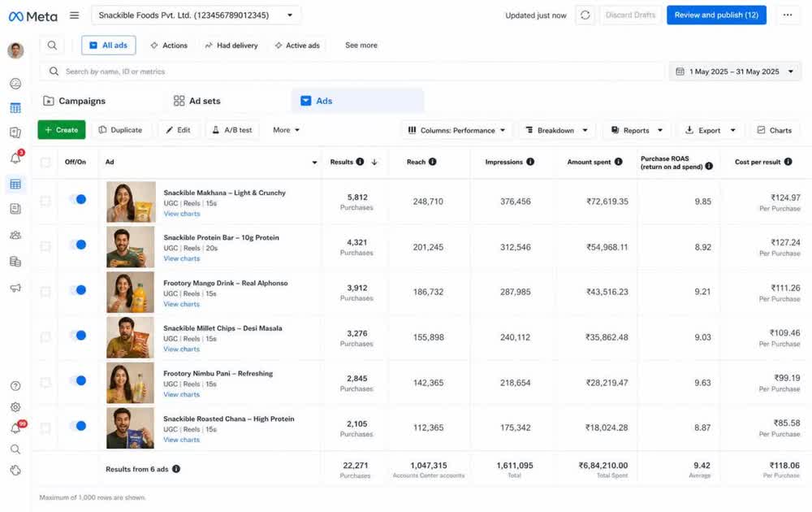Open the three-dot more options menu
The width and height of the screenshot is (812, 512).
pyautogui.click(x=787, y=15)
